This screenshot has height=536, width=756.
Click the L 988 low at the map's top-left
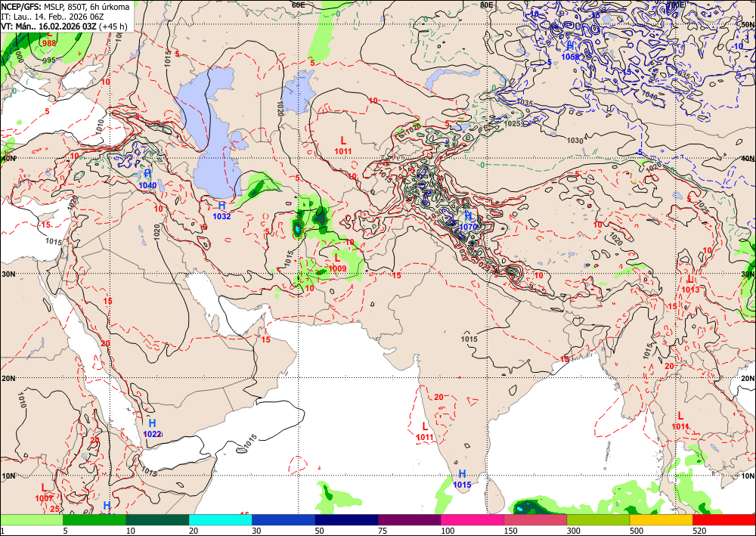coord(49,39)
